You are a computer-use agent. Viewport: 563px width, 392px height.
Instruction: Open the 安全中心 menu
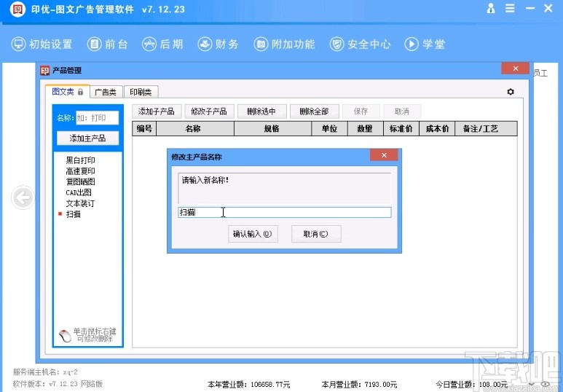pyautogui.click(x=360, y=44)
